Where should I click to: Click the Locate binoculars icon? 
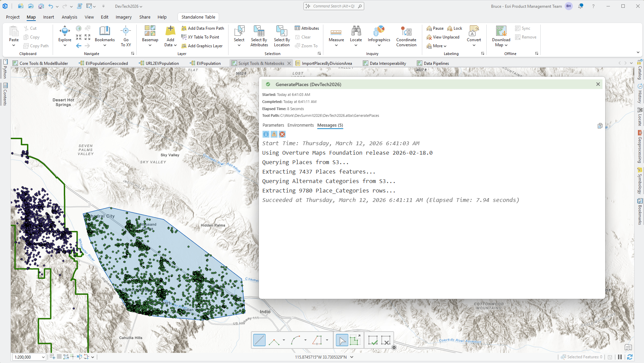[x=356, y=31]
